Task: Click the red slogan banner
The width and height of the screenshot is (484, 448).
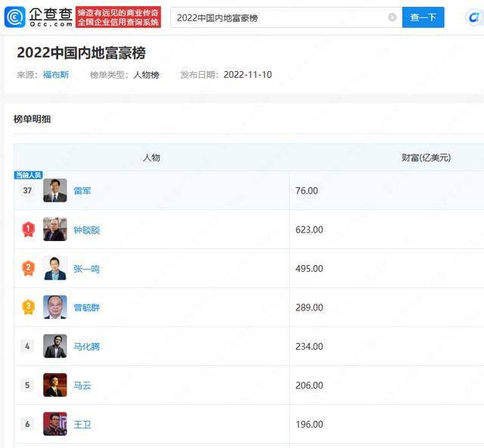Action: tap(118, 17)
